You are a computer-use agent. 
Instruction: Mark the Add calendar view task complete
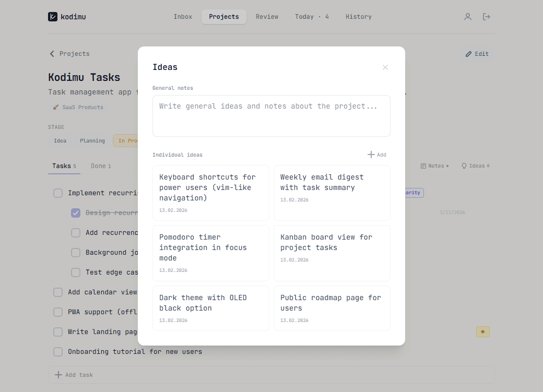pyautogui.click(x=58, y=292)
